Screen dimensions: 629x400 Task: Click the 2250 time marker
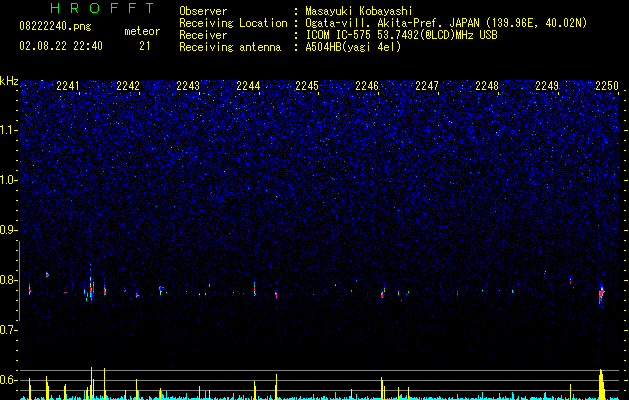(x=607, y=86)
